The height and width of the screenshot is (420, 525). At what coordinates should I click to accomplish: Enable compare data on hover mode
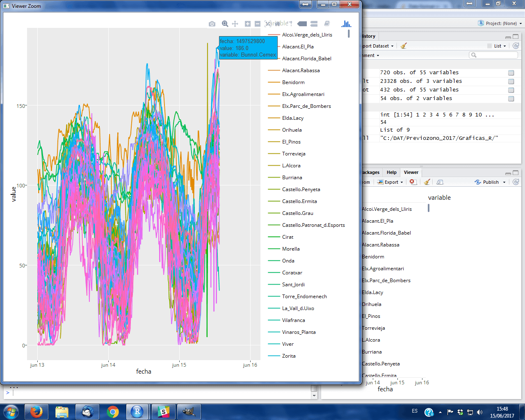314,24
